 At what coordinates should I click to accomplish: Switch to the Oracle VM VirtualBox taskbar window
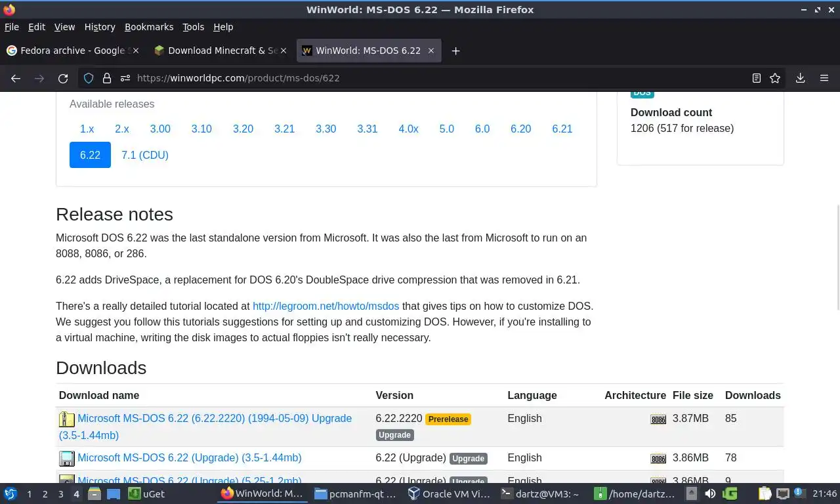tap(448, 493)
